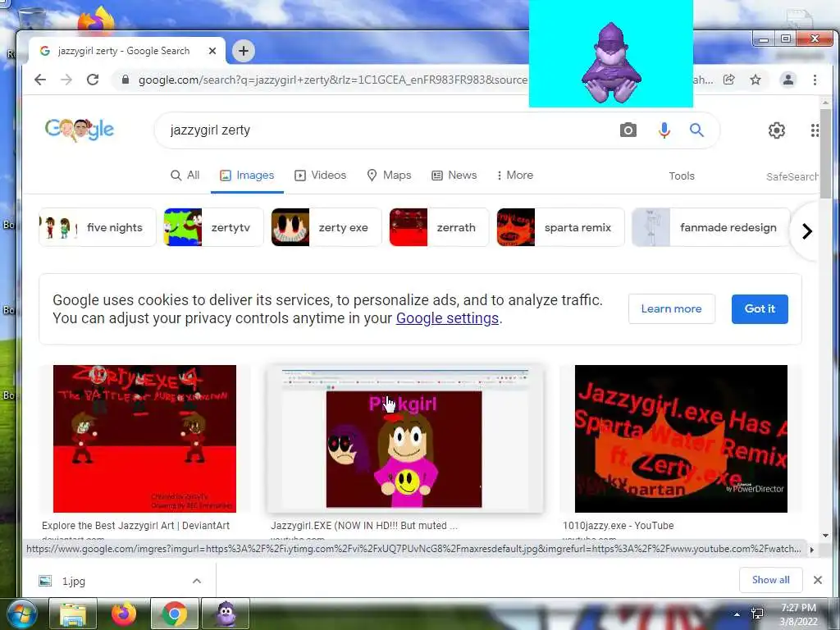This screenshot has width=840, height=630.
Task: Open Windows Explorer from the taskbar
Action: (73, 614)
